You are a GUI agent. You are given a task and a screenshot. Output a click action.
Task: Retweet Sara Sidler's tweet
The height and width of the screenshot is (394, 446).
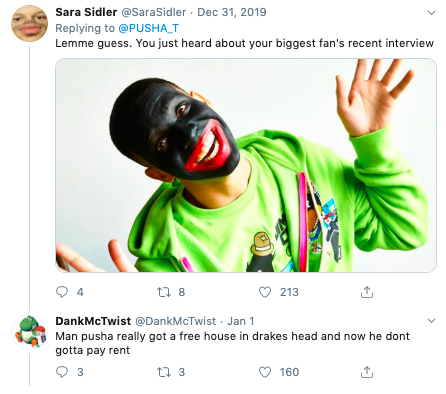click(164, 292)
